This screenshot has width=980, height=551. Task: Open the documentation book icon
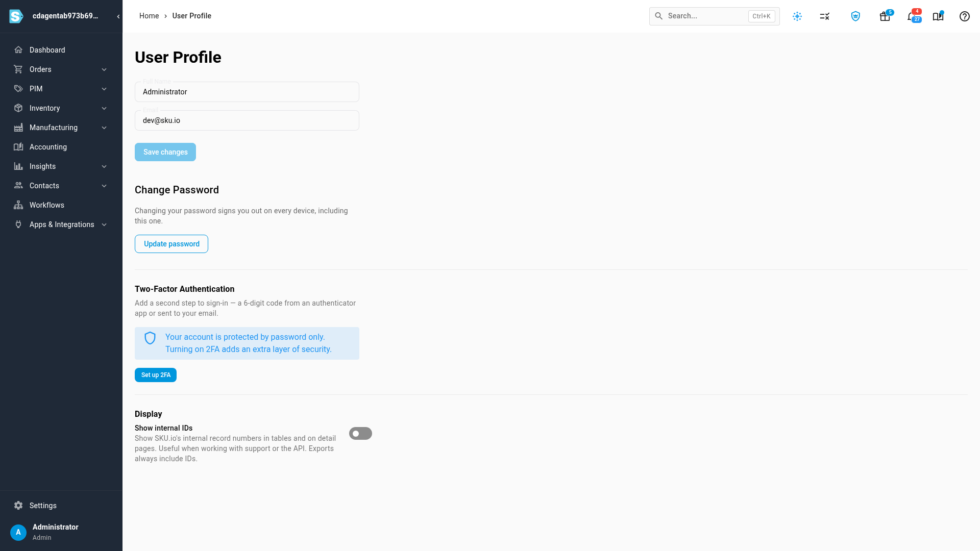tap(938, 16)
